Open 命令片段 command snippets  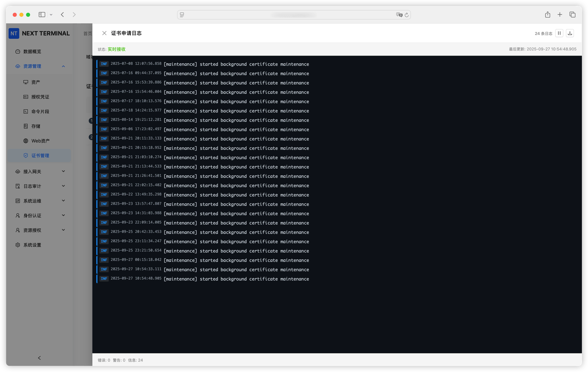(x=40, y=111)
